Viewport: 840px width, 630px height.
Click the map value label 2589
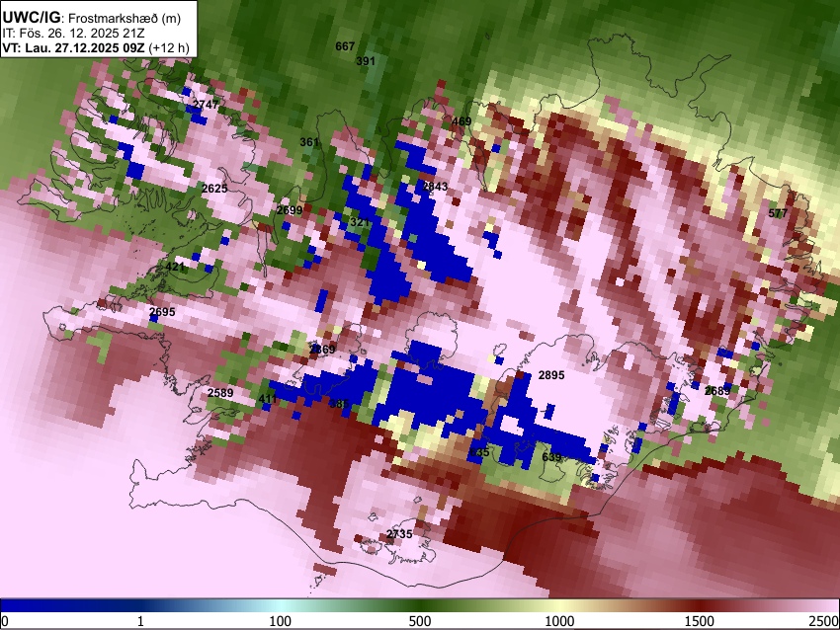point(220,393)
